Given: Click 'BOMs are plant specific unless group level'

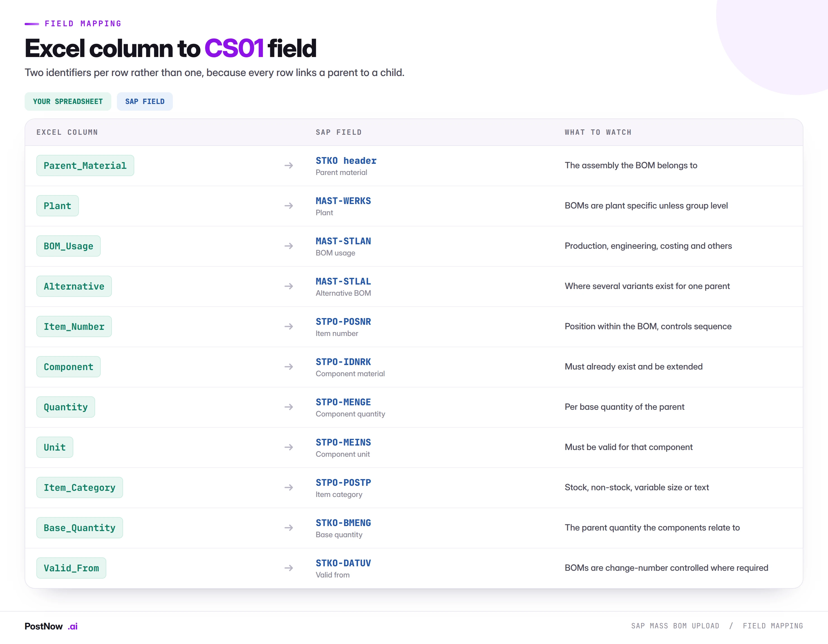Looking at the screenshot, I should click(x=646, y=206).
